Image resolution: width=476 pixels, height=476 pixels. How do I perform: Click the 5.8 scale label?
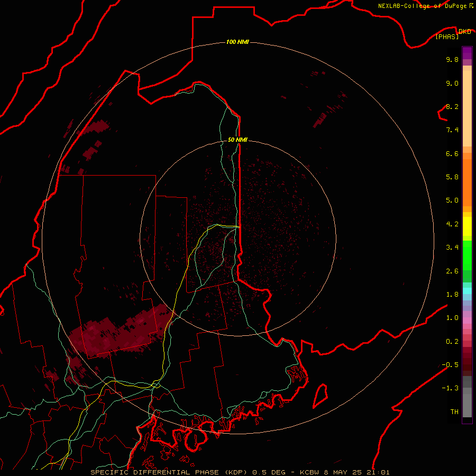[x=452, y=177]
